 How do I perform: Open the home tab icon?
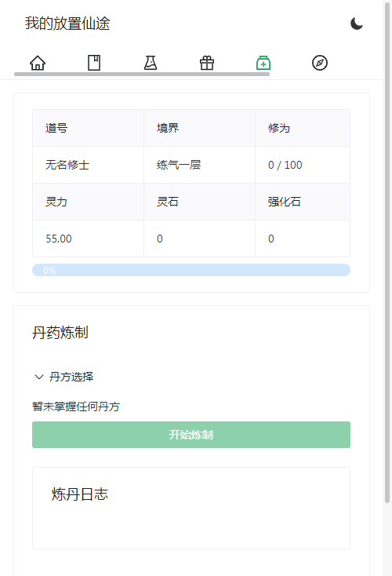[38, 63]
